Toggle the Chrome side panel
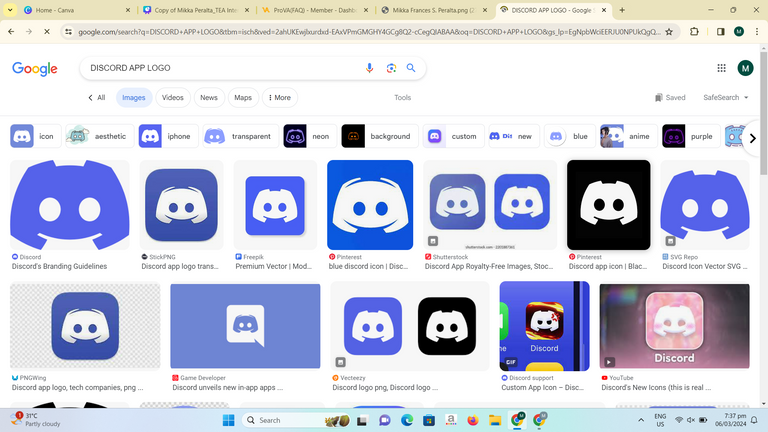 [720, 32]
